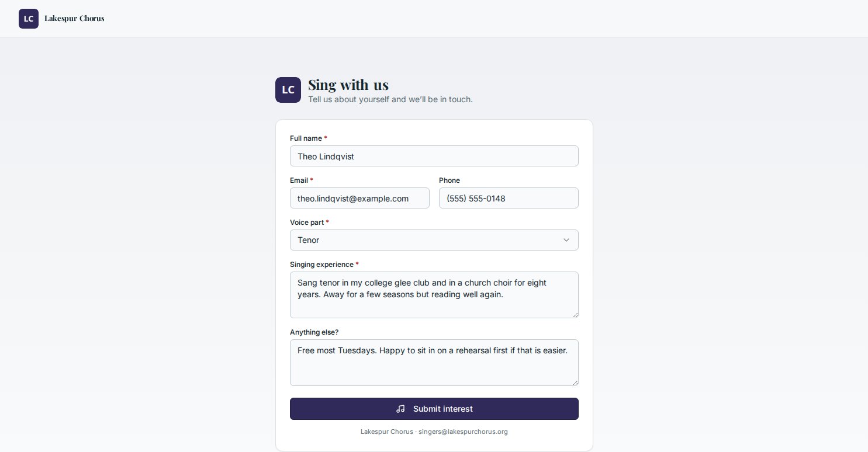
Task: Click the music note icon on submit button
Action: [x=400, y=409]
